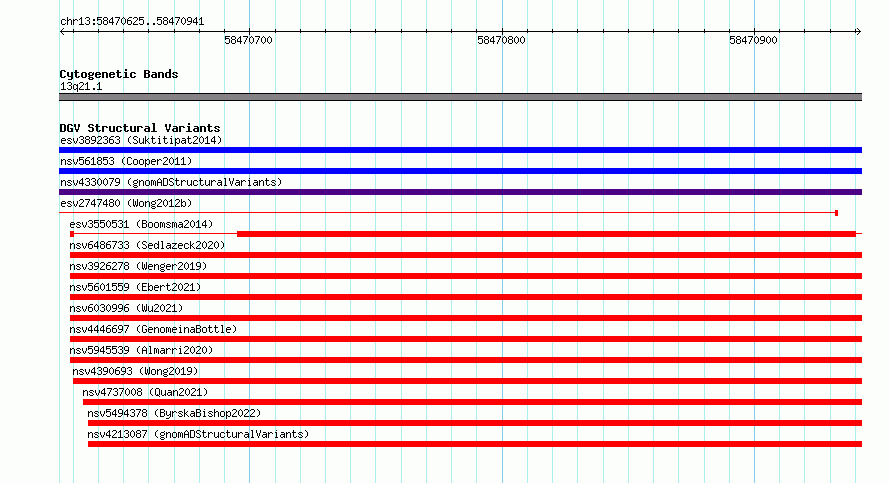The image size is (890, 483).
Task: Click the esv3892363 (Suktitipat2014) label
Action: pos(141,140)
